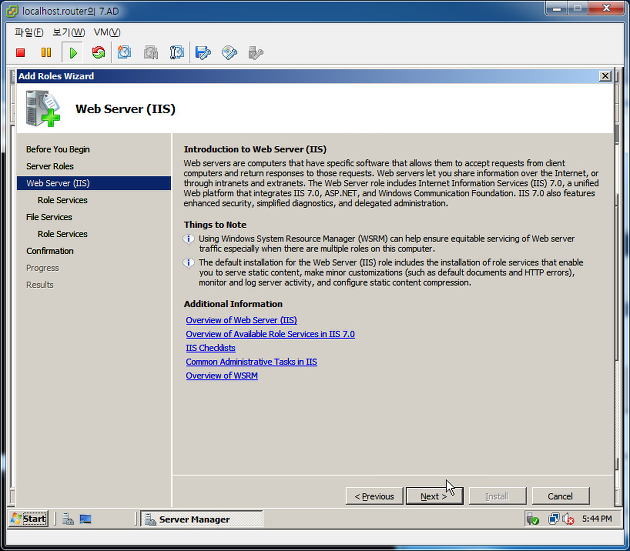This screenshot has height=551, width=630.
Task: Click the Things to Note heading
Action: (x=215, y=225)
